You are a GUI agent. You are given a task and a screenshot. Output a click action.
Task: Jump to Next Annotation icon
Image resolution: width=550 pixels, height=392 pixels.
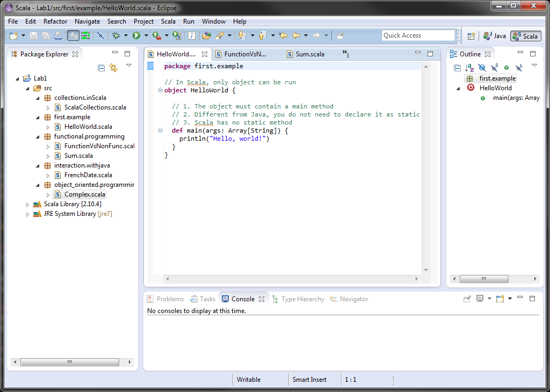[242, 35]
